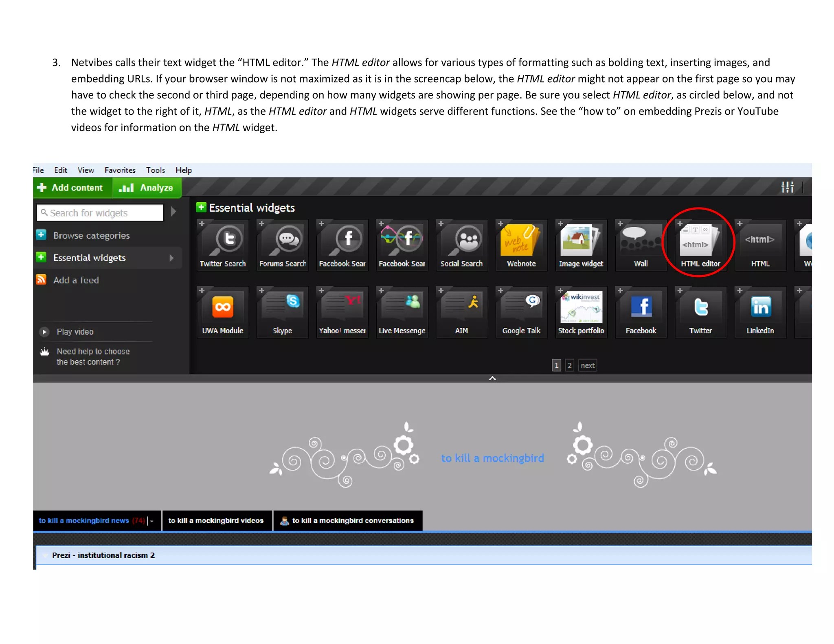This screenshot has height=644, width=834.
Task: Collapse Prezi institutional racism widget
Action: pyautogui.click(x=45, y=555)
